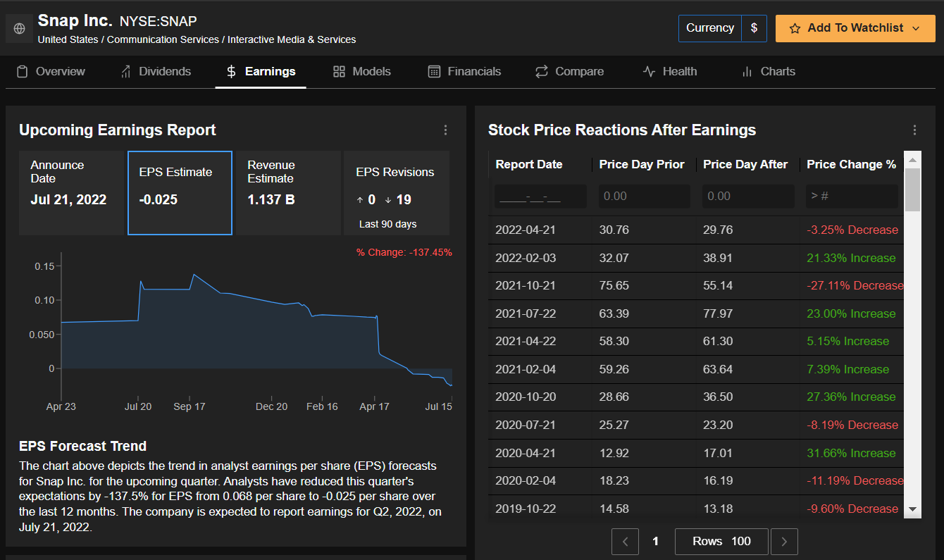Open the Rows 100 page size selector

[721, 542]
